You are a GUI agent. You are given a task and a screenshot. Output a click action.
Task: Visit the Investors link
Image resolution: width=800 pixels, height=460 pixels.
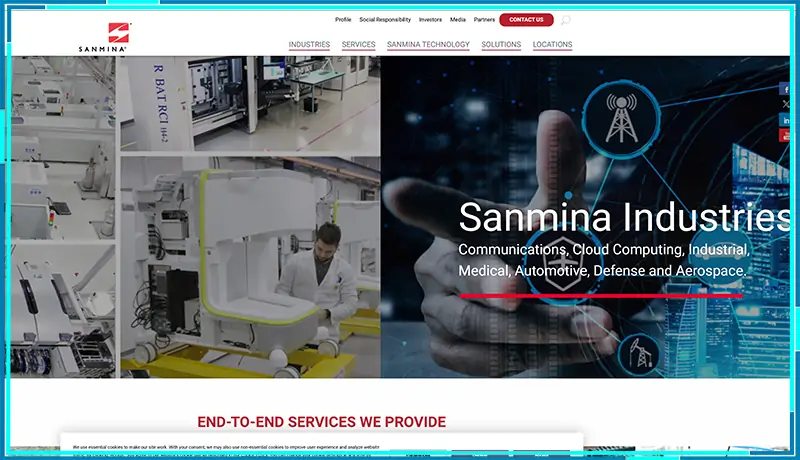430,19
